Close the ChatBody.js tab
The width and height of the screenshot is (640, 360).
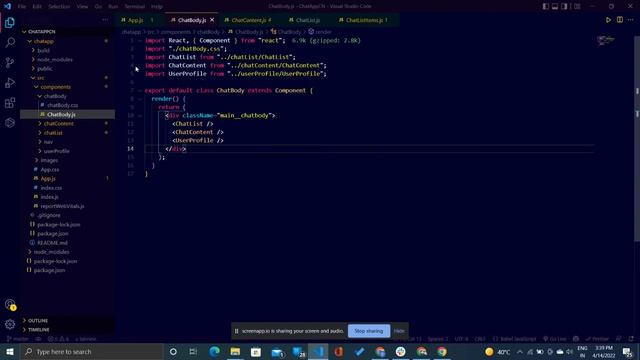[x=212, y=20]
